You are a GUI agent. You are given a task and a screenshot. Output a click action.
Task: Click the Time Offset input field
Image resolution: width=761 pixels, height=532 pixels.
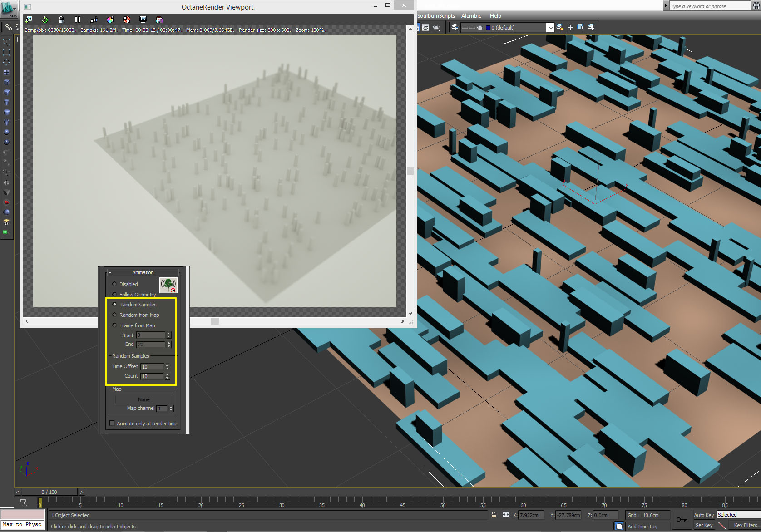153,367
